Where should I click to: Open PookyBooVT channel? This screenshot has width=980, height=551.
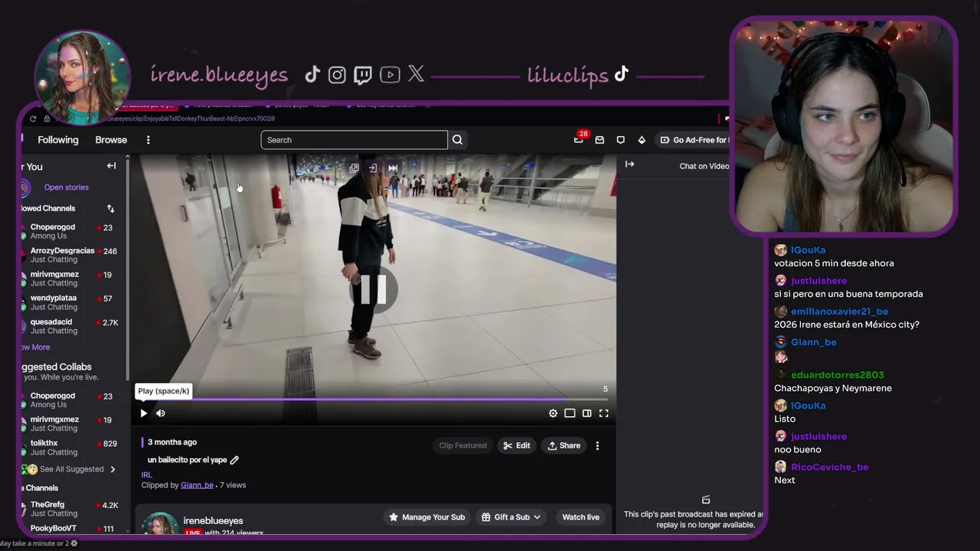(x=70, y=529)
